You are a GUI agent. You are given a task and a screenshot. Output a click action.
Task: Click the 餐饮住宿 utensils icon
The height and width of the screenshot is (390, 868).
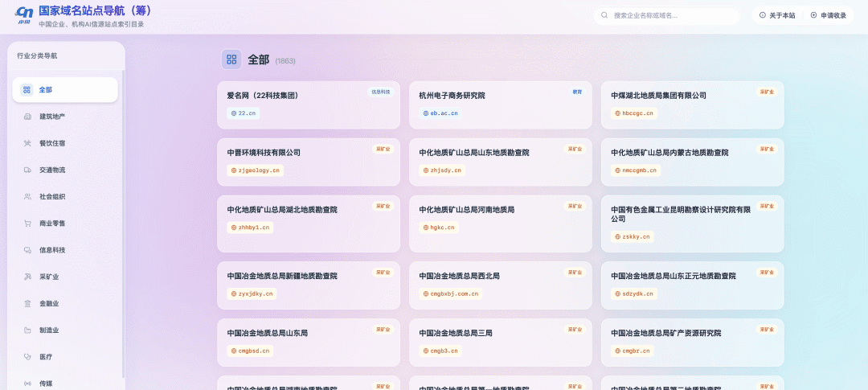27,143
